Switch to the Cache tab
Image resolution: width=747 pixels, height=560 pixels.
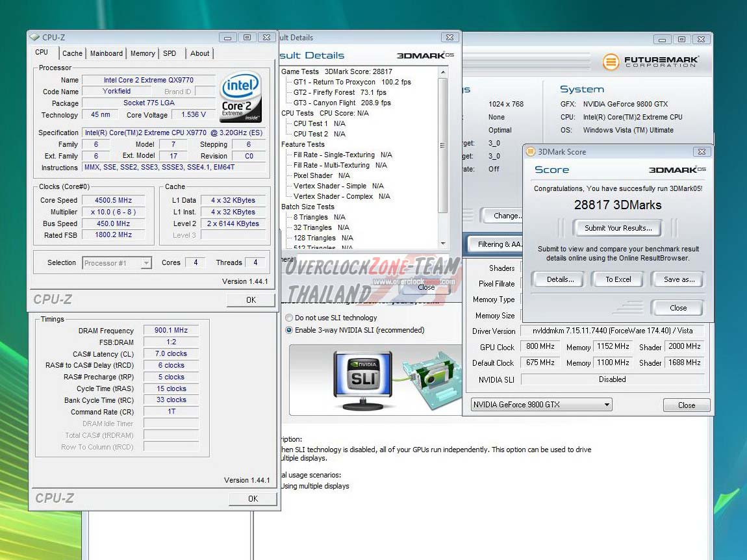tap(72, 53)
